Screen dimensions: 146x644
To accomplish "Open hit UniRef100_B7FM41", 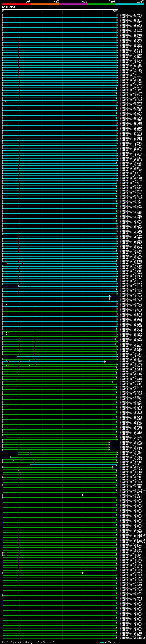I will (x=131, y=15).
